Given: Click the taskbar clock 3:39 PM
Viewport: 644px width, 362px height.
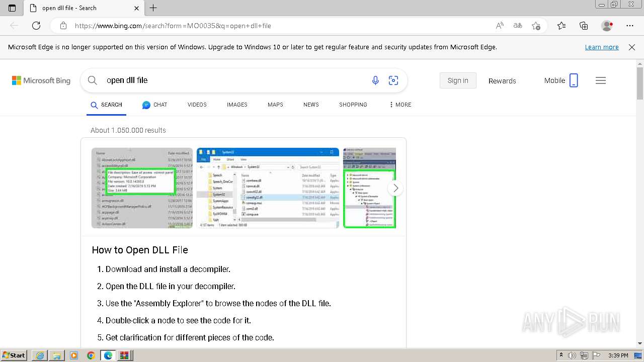Looking at the screenshot, I should (x=618, y=355).
